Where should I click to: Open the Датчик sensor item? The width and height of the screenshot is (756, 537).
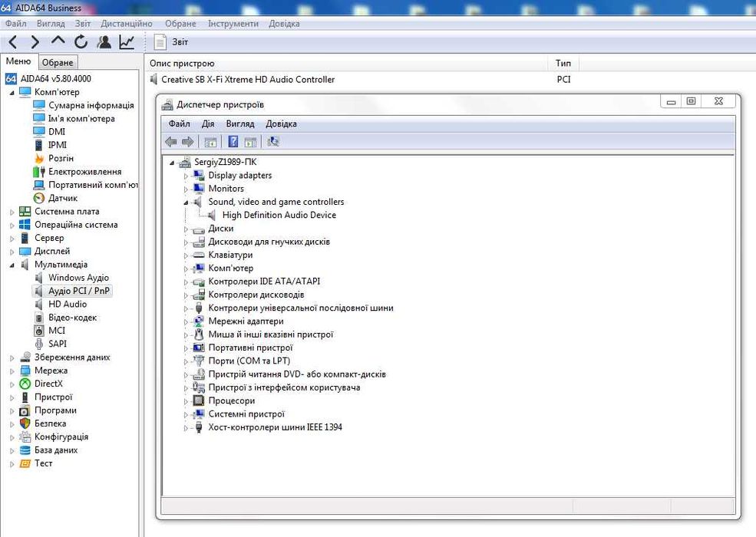[x=63, y=198]
